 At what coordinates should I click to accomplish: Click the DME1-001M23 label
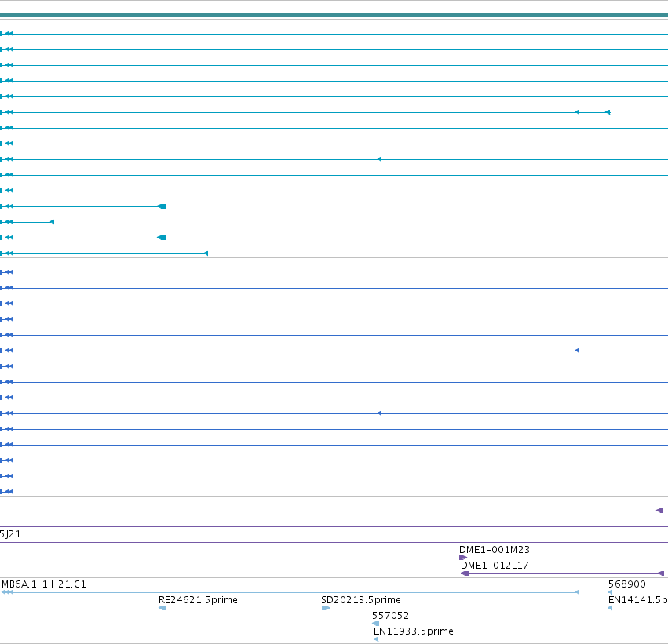click(x=495, y=550)
